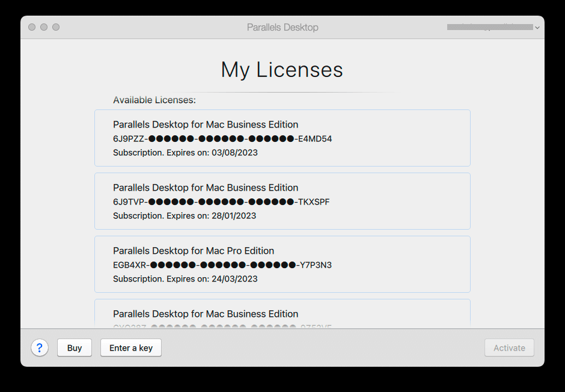Click the license key starting with EGB4XR
This screenshot has width=565, height=392.
(x=222, y=265)
